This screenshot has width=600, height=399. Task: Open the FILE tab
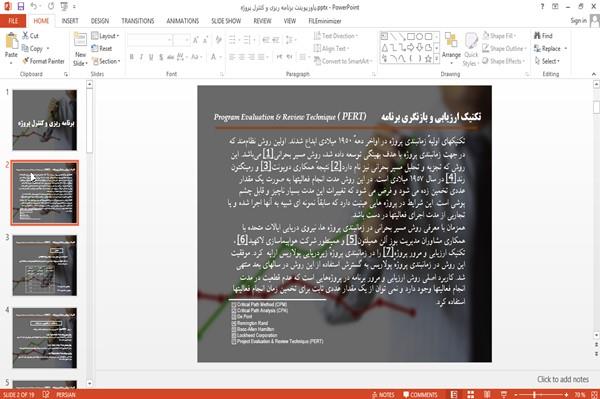(x=13, y=21)
